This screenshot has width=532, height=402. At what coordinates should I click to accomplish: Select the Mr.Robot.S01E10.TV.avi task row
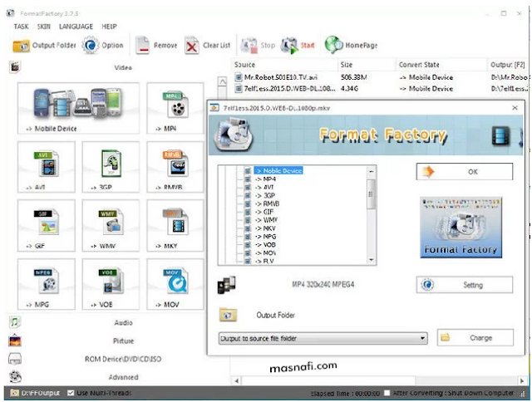click(x=381, y=77)
